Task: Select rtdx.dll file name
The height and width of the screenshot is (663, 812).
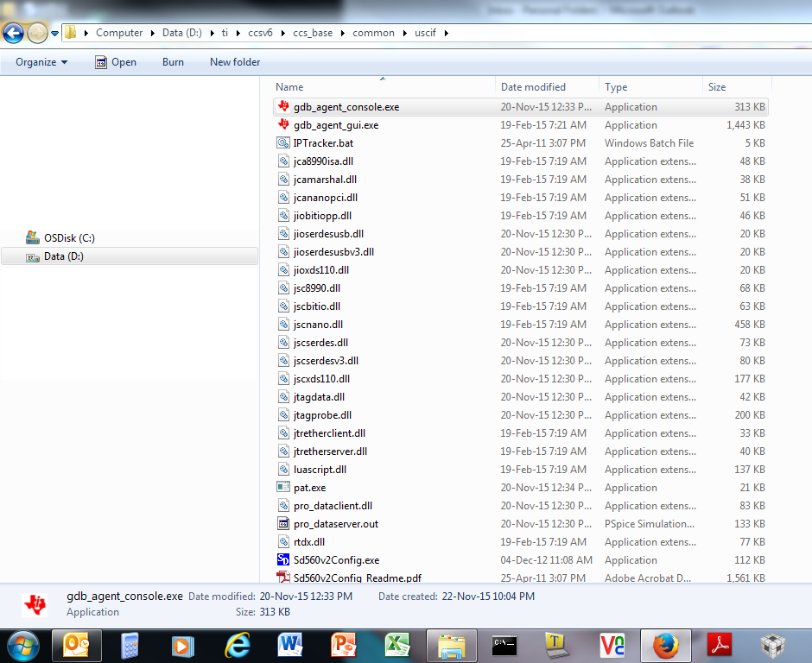Action: 309,542
